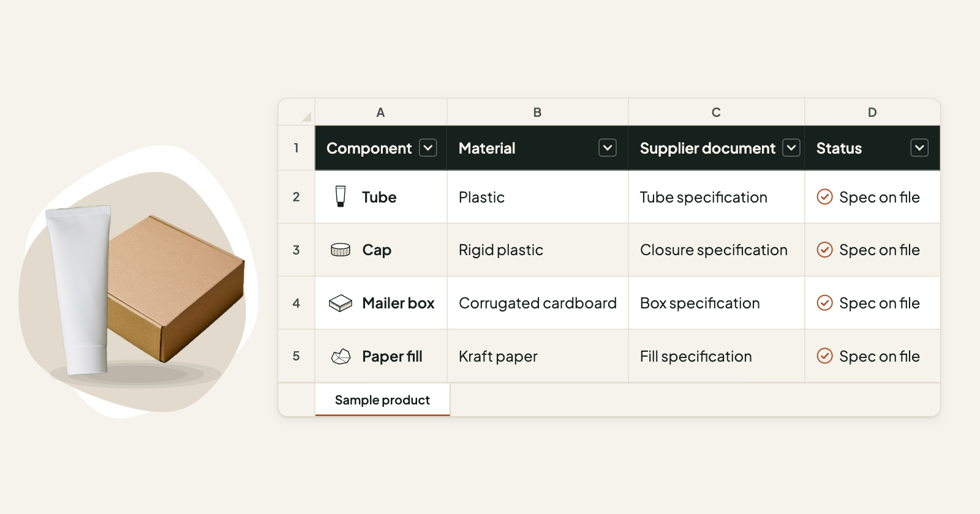Click the check icon in the Cap status cell
The image size is (980, 514).
[825, 250]
